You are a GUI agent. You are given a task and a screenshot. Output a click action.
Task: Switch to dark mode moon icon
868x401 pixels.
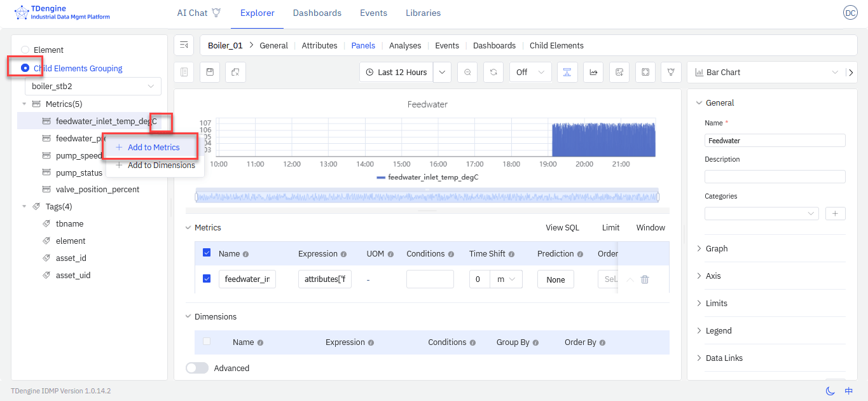(830, 391)
